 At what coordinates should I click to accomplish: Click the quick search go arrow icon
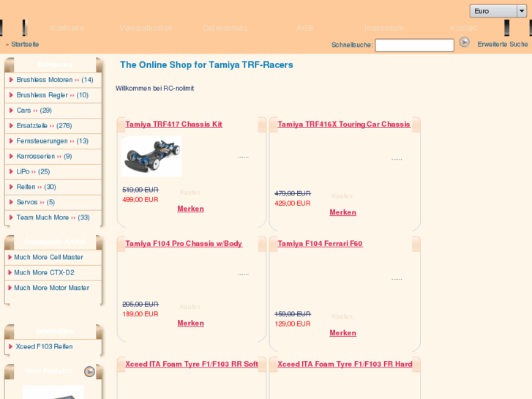click(464, 42)
